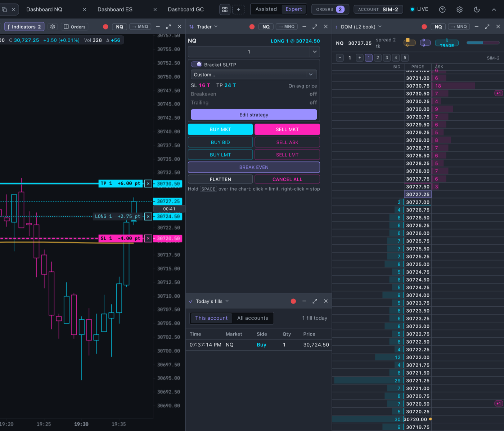Toggle dark mode moon icon
The image size is (504, 431).
[477, 10]
